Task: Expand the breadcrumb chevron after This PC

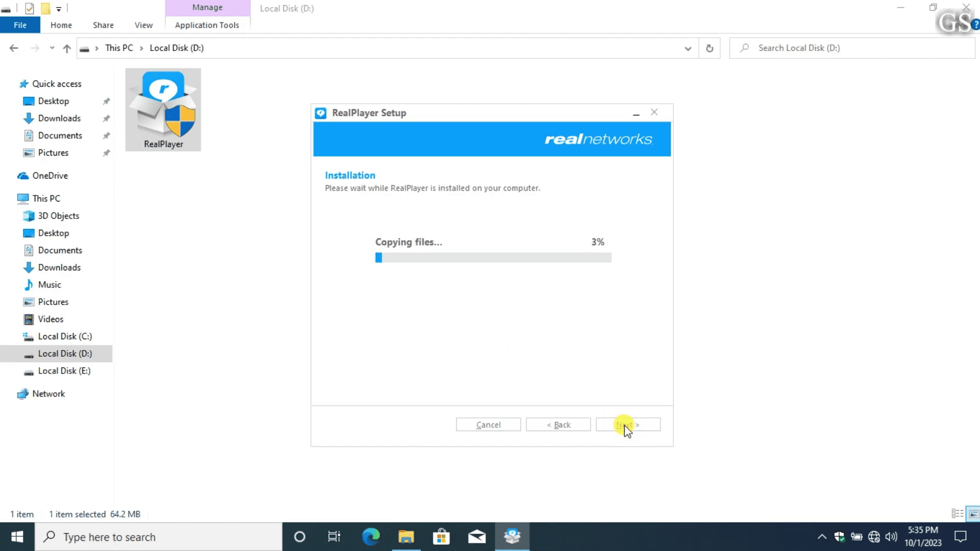Action: (x=141, y=48)
